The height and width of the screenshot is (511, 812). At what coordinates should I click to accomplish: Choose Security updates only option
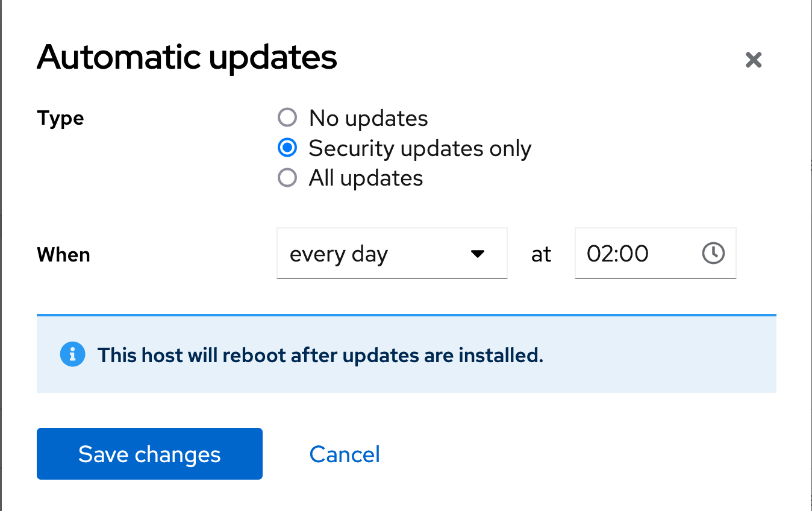[x=287, y=148]
